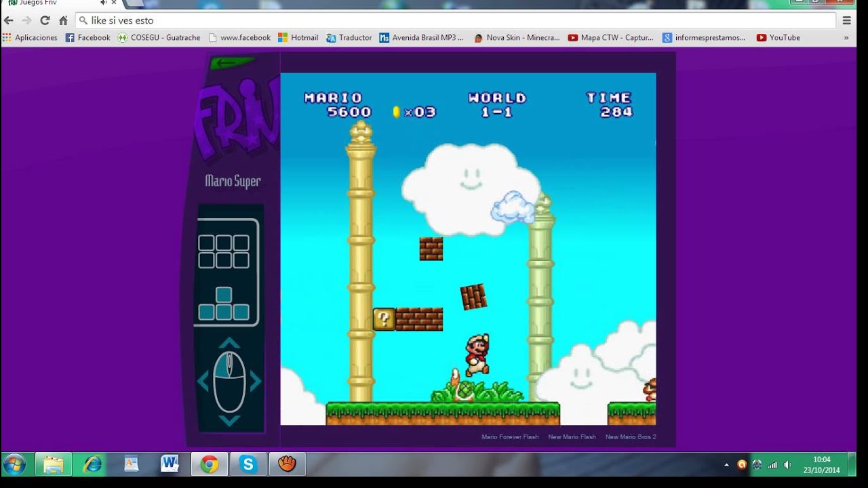Open the Hotmail bookmark
This screenshot has height=488, width=868.
pyautogui.click(x=298, y=38)
